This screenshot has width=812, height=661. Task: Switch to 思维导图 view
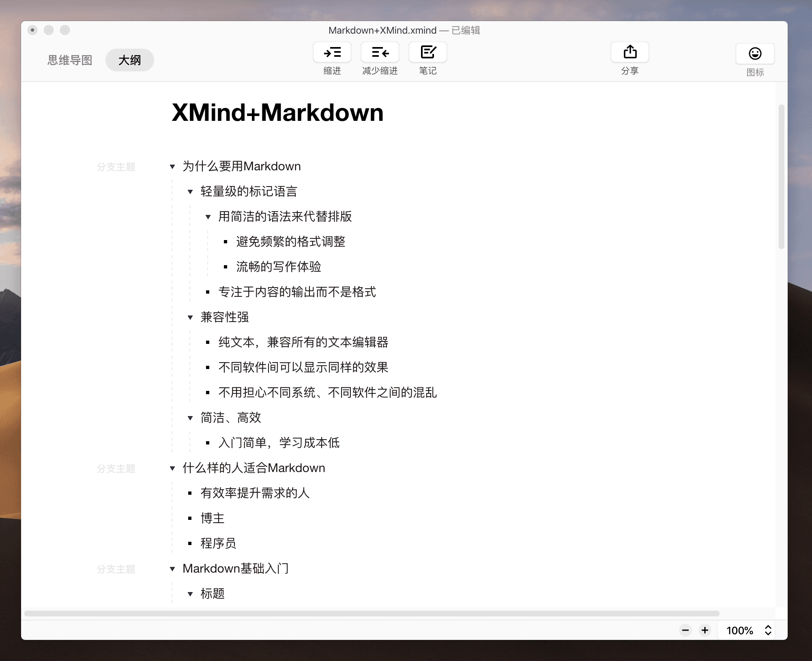pos(69,60)
